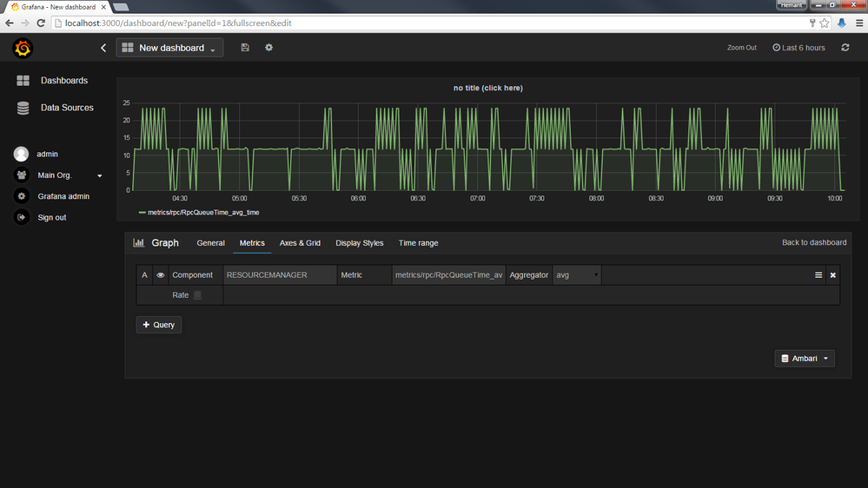Image resolution: width=868 pixels, height=488 pixels.
Task: Open the New dashboard picker dropdown
Action: click(170, 48)
